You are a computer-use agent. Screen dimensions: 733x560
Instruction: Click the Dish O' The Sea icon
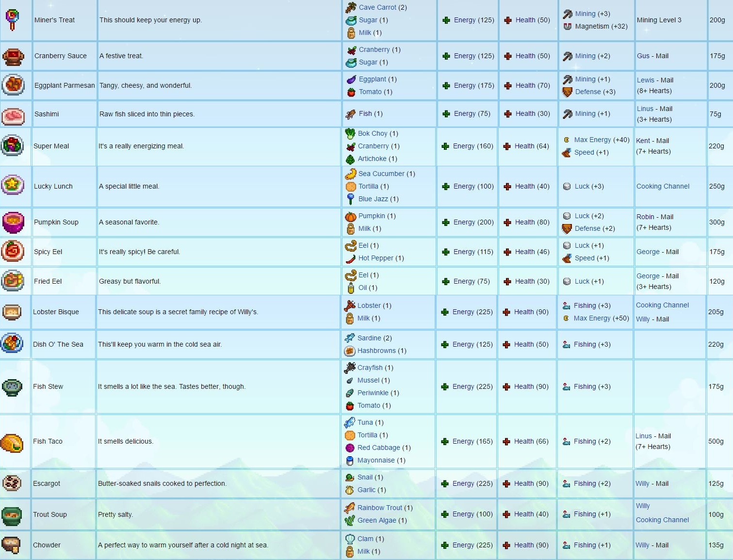point(12,344)
